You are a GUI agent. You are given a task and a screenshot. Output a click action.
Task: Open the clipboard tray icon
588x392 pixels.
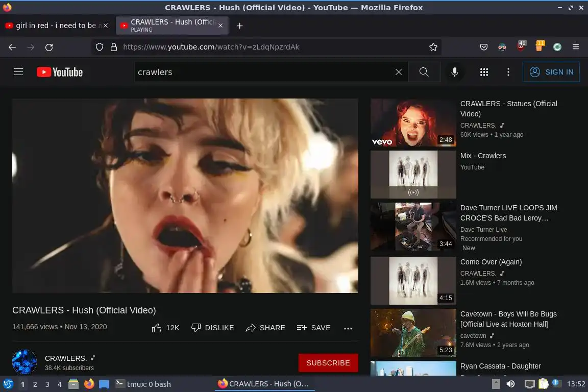pyautogui.click(x=543, y=384)
